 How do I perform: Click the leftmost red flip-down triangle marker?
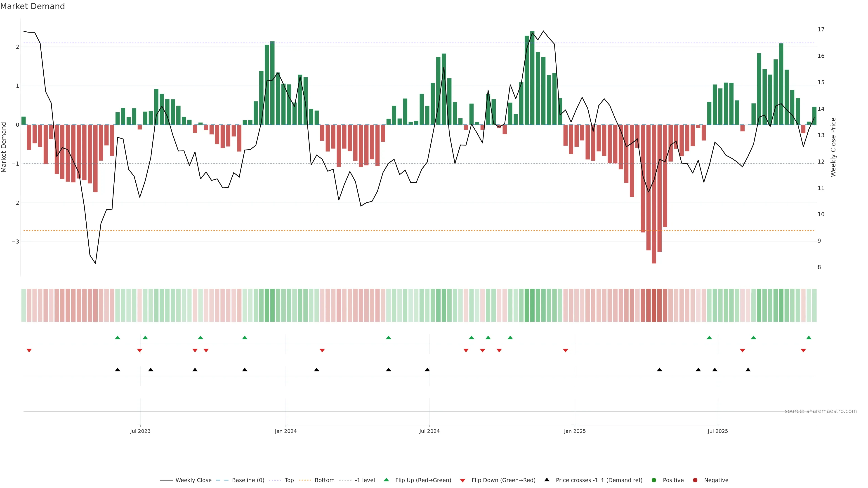tap(29, 351)
